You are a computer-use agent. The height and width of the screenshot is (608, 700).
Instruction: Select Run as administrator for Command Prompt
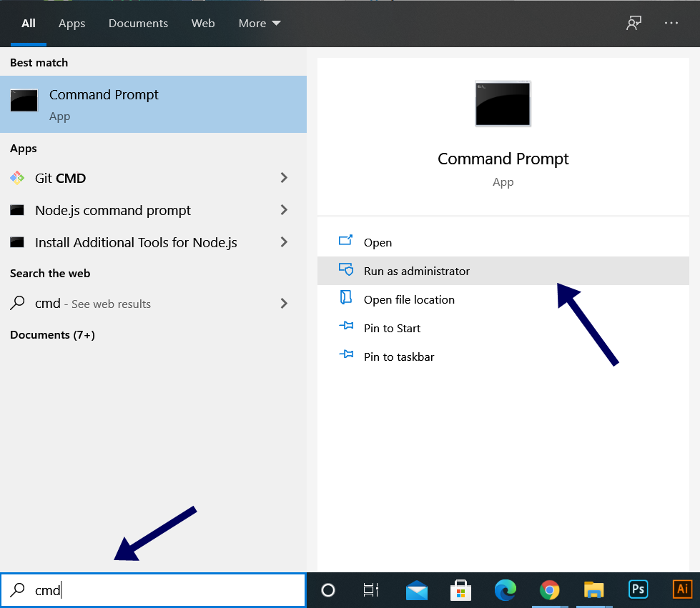click(417, 271)
